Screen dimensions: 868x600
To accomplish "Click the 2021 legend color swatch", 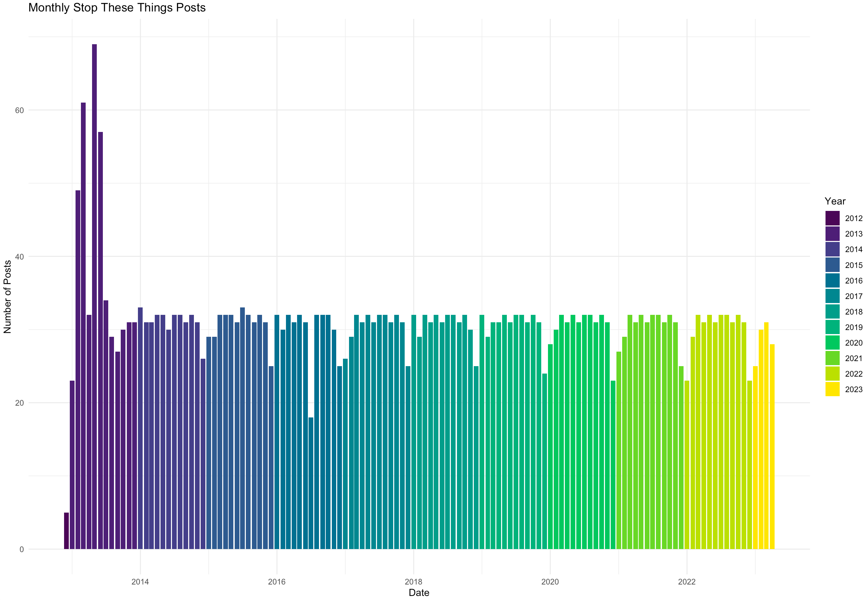I will [x=832, y=358].
